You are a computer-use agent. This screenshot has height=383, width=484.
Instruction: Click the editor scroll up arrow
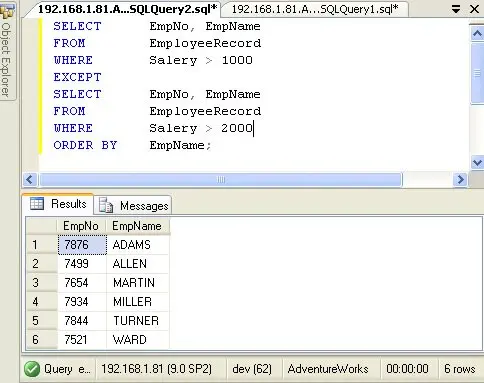click(477, 33)
